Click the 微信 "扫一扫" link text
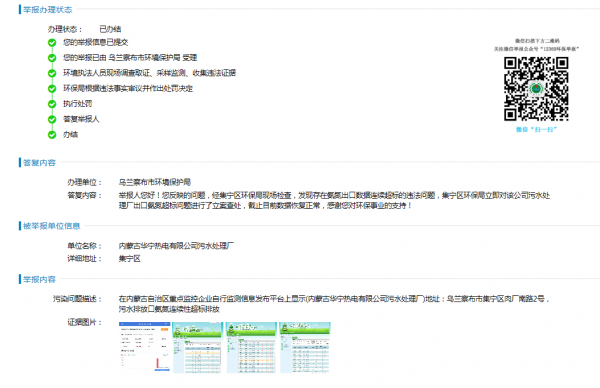600x388 pixels. (536, 130)
